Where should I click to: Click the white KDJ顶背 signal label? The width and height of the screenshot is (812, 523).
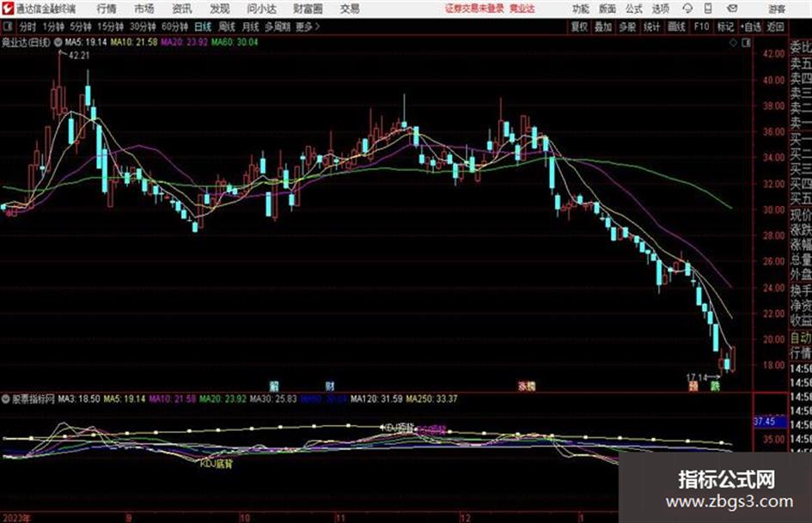pyautogui.click(x=399, y=428)
